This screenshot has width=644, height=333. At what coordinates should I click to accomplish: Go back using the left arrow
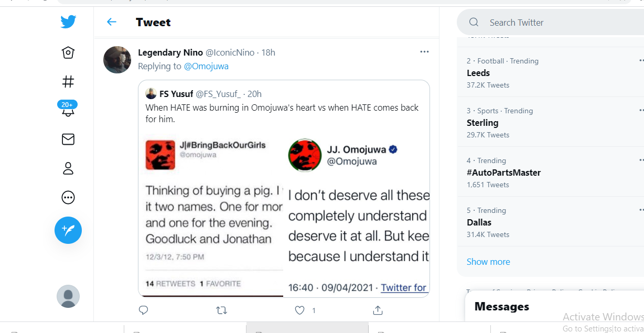(x=111, y=22)
